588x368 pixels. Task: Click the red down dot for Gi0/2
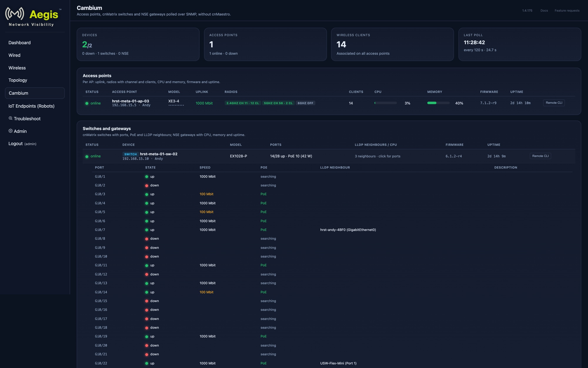click(x=146, y=185)
